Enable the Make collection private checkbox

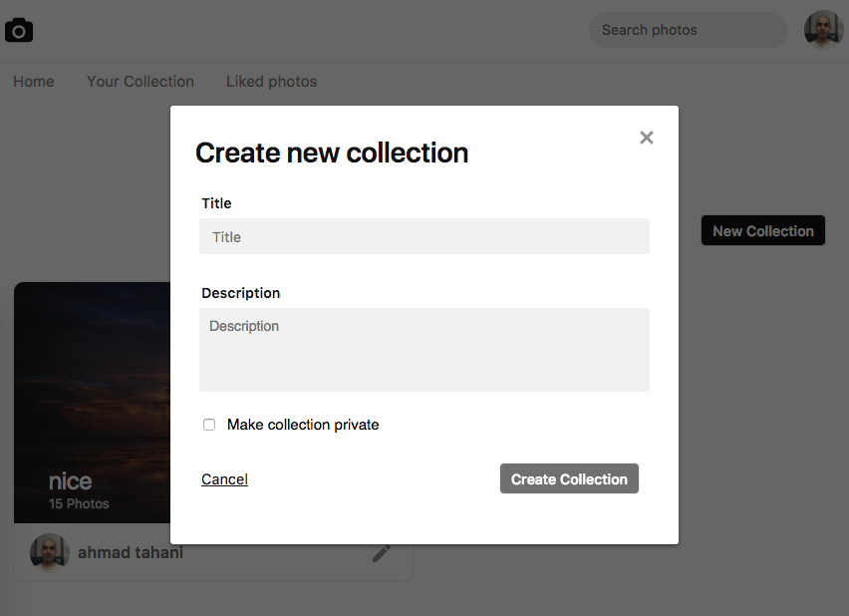click(x=209, y=425)
